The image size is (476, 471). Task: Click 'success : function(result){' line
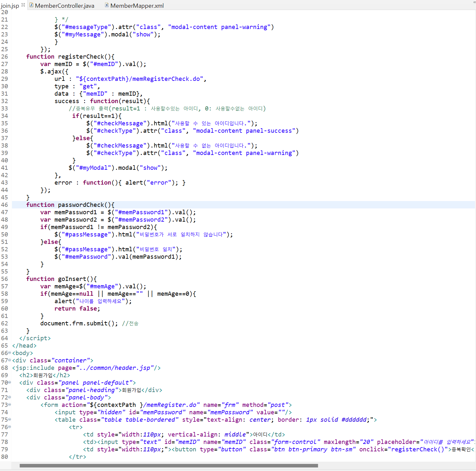pos(102,101)
